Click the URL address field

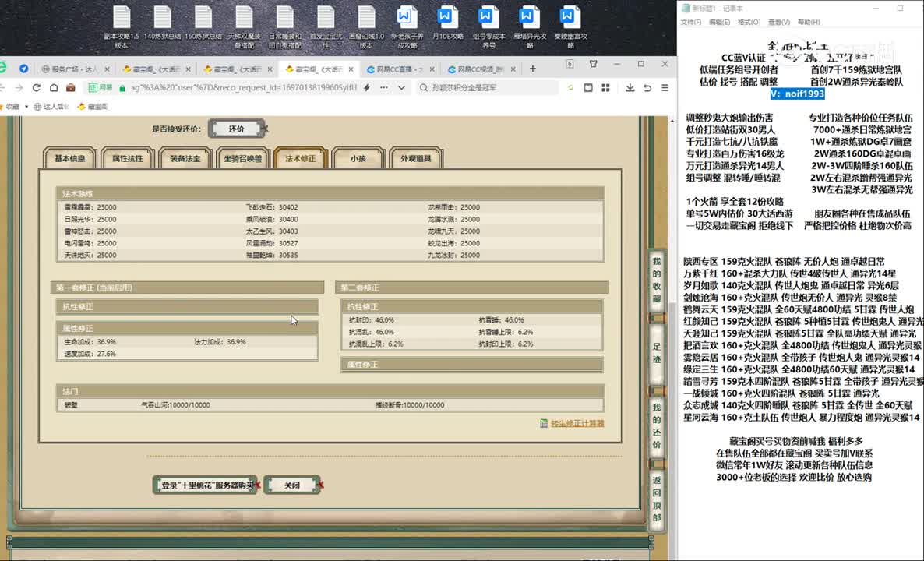(243, 88)
